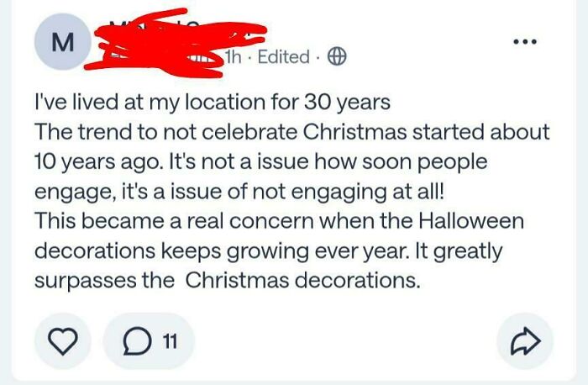View edit history via the "Edited" label
The image size is (588, 385).
(x=285, y=56)
